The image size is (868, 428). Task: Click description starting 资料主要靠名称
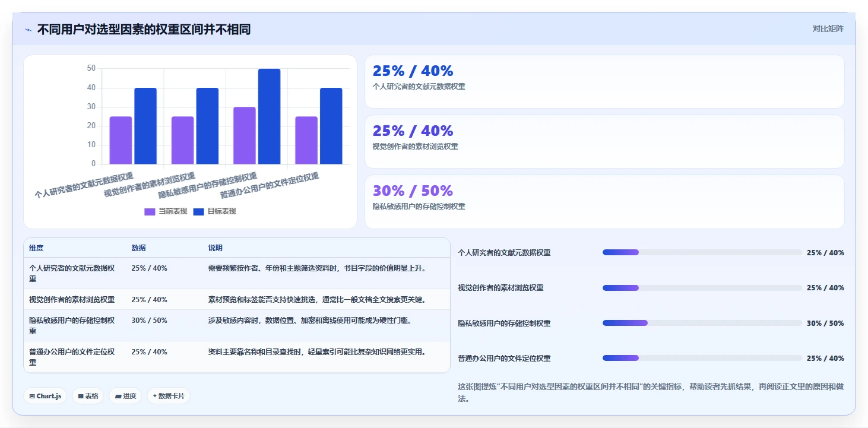[x=317, y=351]
